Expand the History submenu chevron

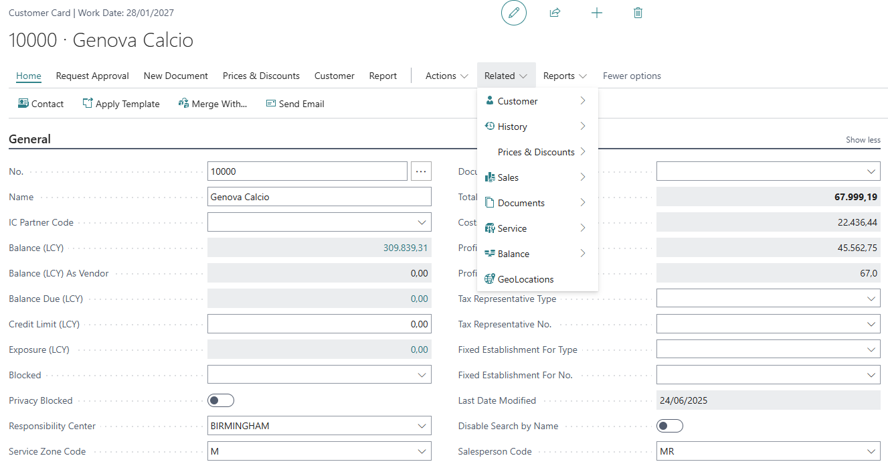582,126
